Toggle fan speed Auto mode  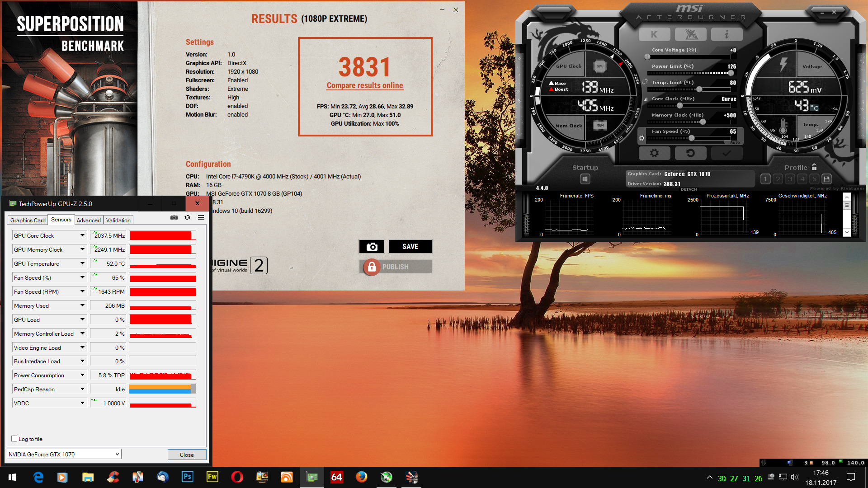pyautogui.click(x=735, y=142)
